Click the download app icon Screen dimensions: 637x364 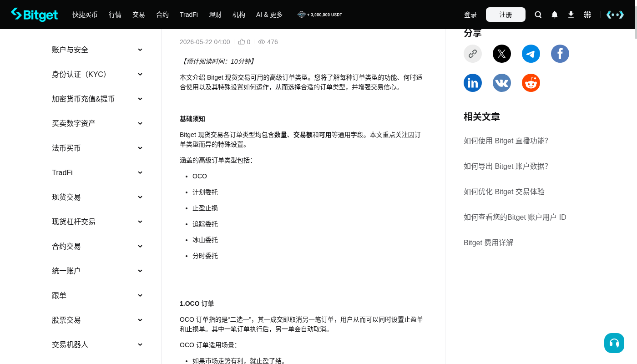point(571,15)
